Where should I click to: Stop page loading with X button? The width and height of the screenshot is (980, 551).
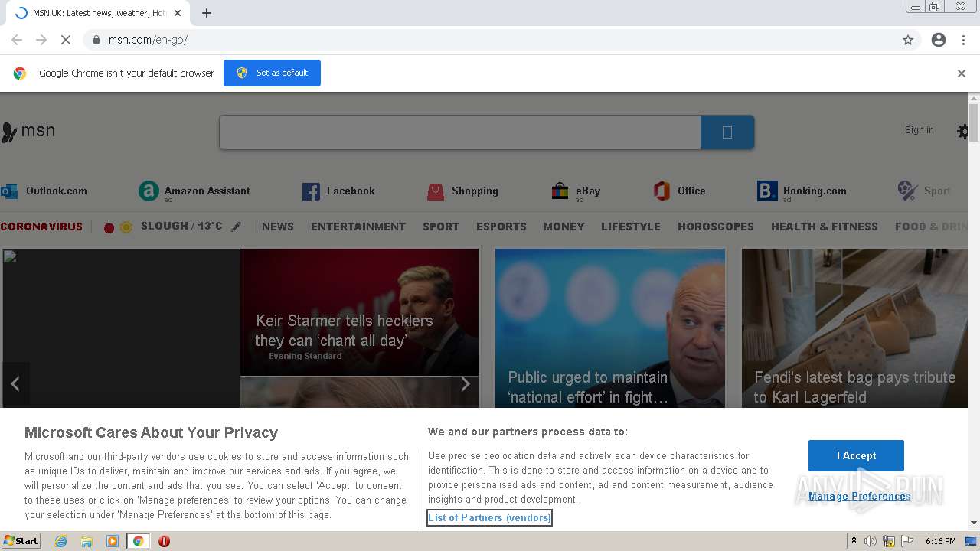click(66, 40)
